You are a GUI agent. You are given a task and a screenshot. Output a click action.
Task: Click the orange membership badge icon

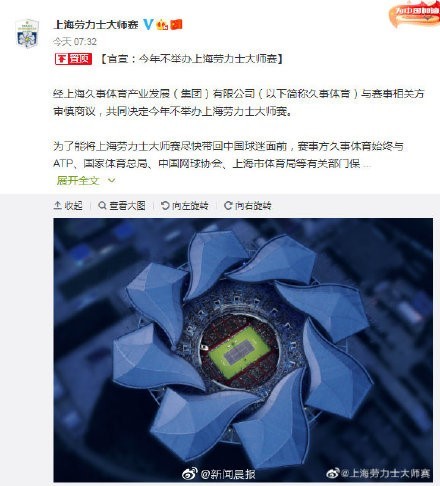click(162, 25)
